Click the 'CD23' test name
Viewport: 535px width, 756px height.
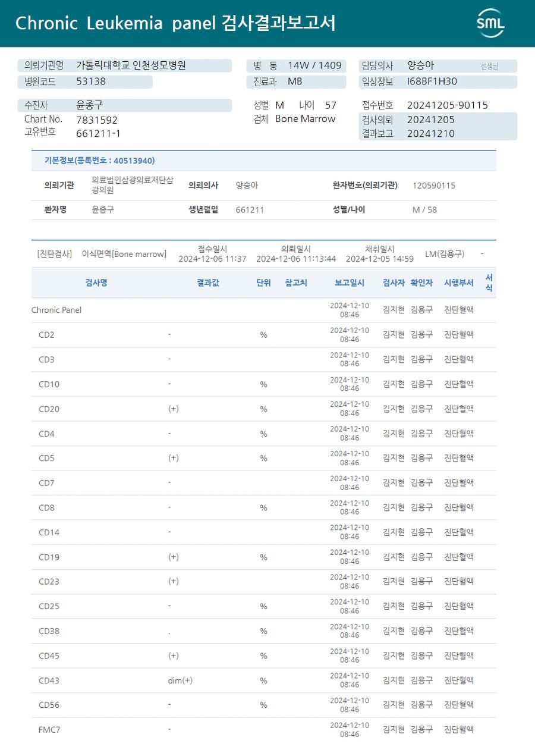[x=49, y=582]
